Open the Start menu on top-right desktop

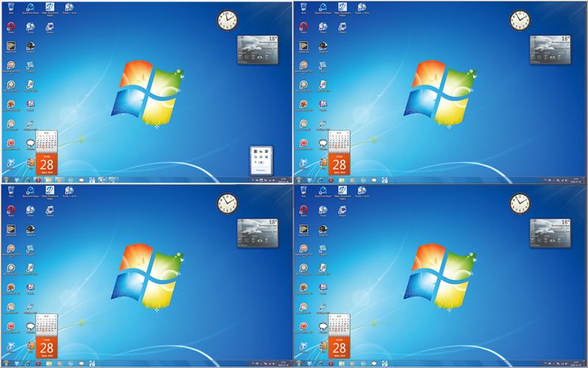click(x=298, y=180)
